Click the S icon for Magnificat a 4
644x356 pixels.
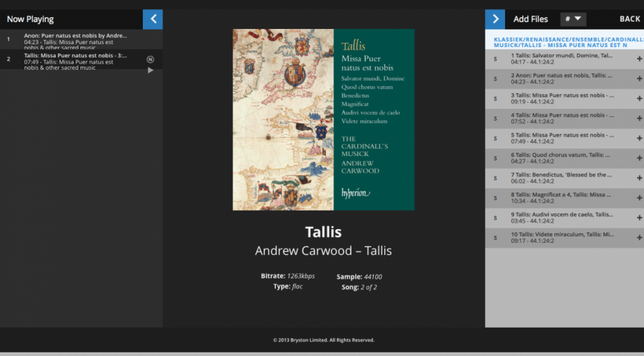tap(496, 198)
